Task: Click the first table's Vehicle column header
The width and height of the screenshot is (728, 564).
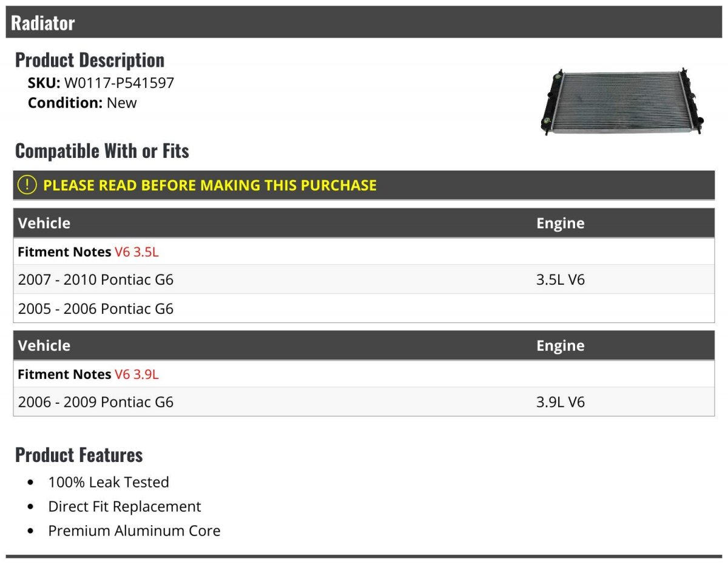Action: (x=44, y=223)
